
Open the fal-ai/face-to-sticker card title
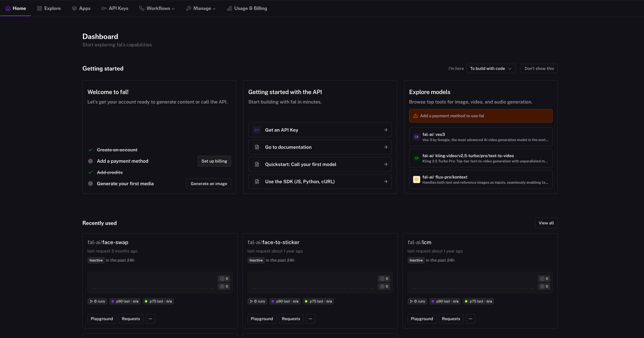(x=273, y=242)
